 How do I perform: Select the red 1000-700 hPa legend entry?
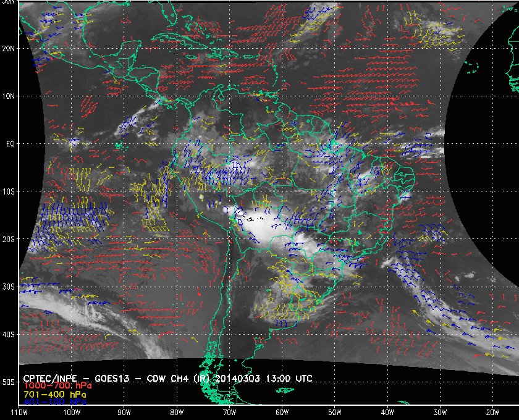[57, 385]
